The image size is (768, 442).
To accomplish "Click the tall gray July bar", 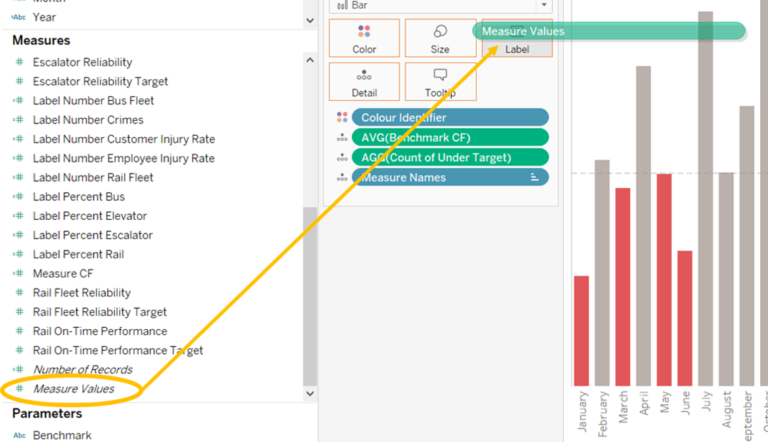I will pos(705,198).
